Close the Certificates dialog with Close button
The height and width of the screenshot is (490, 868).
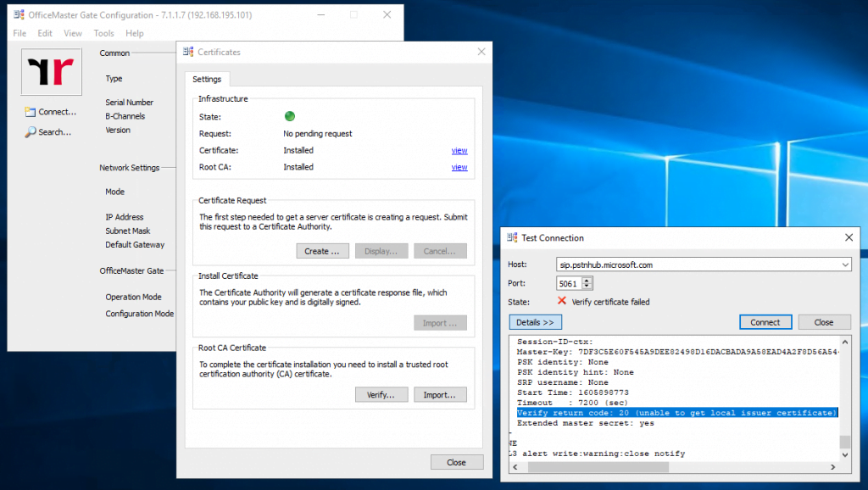click(x=457, y=462)
